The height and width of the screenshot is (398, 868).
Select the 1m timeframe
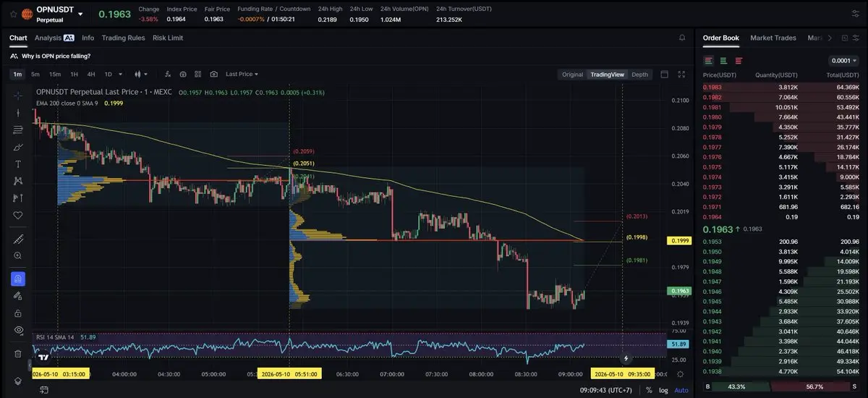point(17,74)
